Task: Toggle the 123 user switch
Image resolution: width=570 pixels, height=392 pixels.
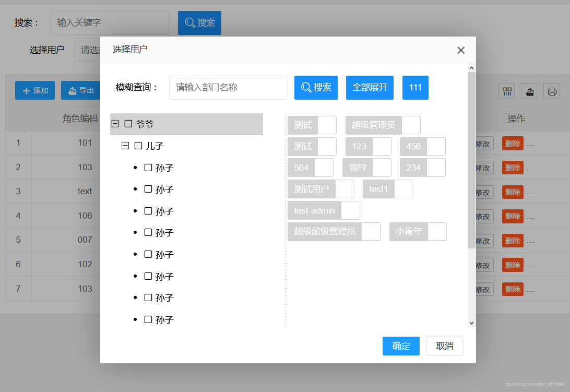Action: point(368,147)
